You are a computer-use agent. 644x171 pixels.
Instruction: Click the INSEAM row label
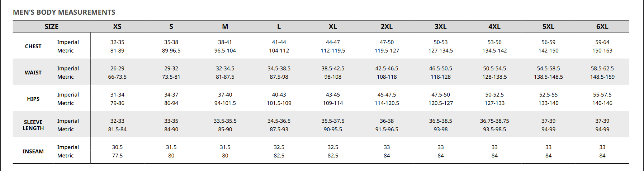[33, 151]
